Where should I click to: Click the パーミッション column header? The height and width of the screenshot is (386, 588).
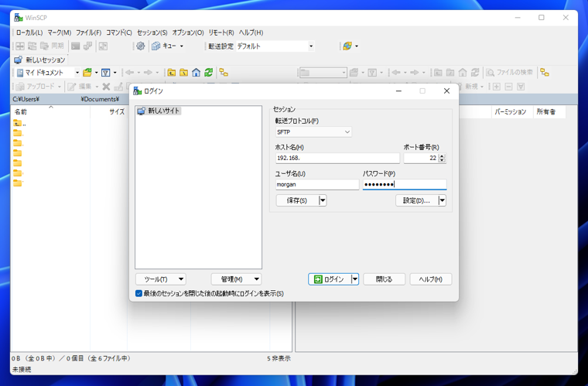pos(511,111)
